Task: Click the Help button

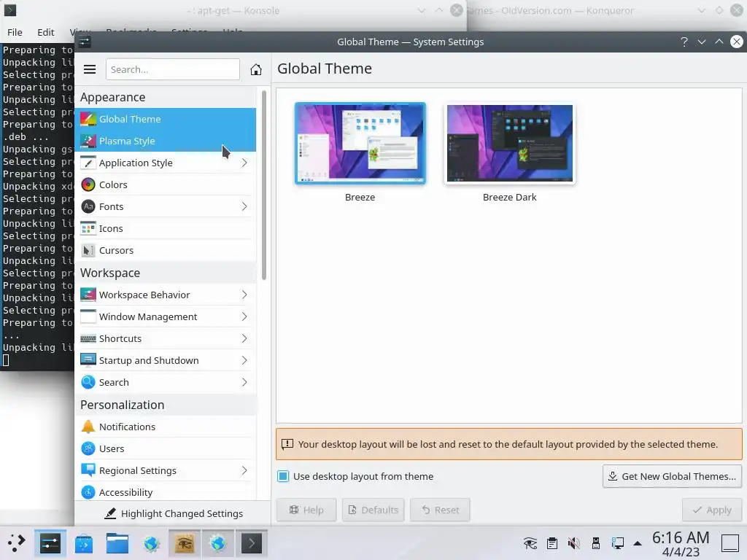Action: pyautogui.click(x=306, y=510)
